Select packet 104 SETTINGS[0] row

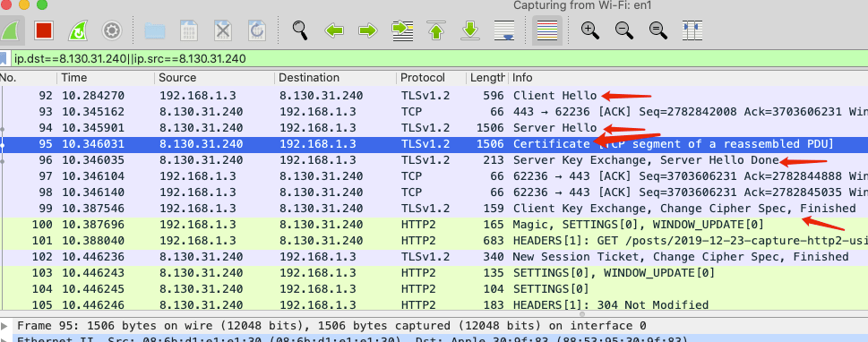click(x=434, y=289)
